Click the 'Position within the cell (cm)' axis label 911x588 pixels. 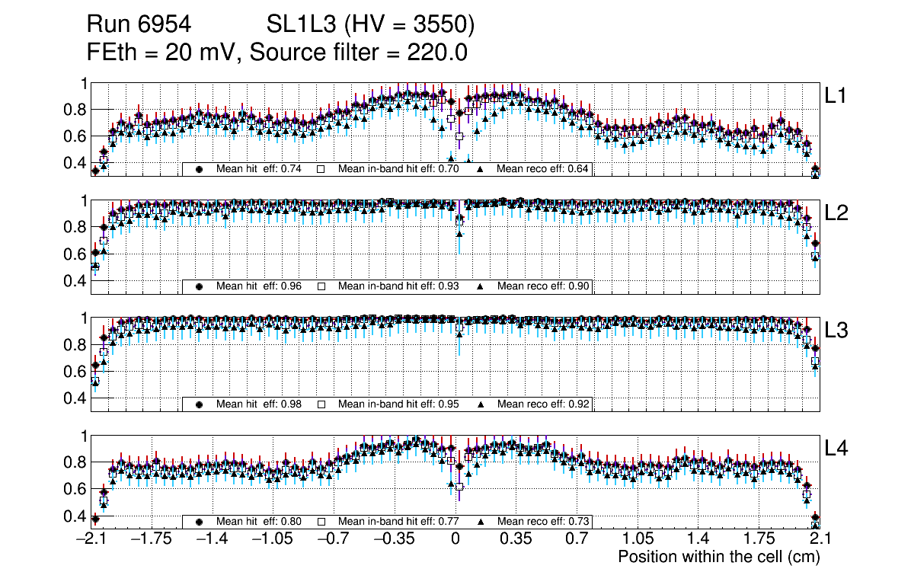pyautogui.click(x=718, y=557)
